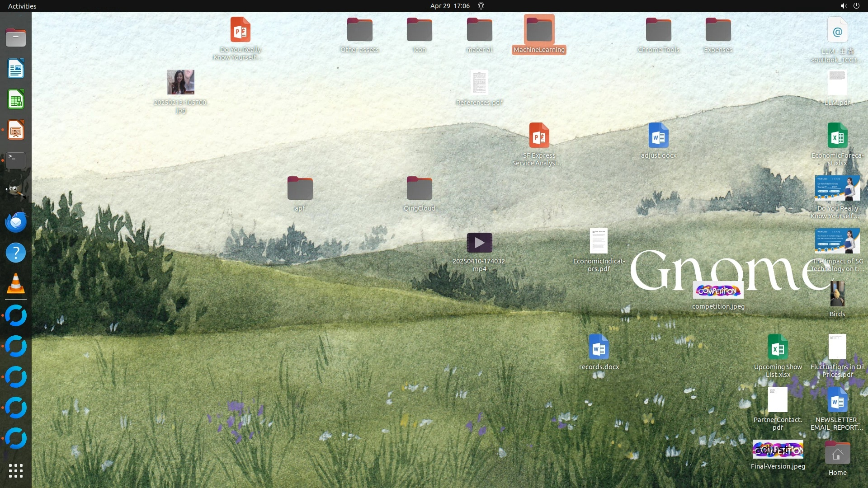This screenshot has height=488, width=868.
Task: Open LibreOffice Writer from the dock
Action: pos(16,69)
